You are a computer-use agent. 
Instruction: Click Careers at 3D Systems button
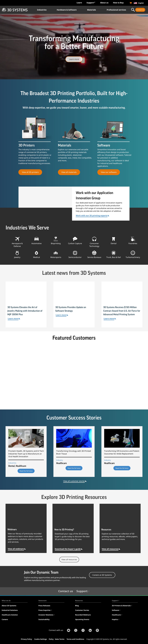coord(102,575)
